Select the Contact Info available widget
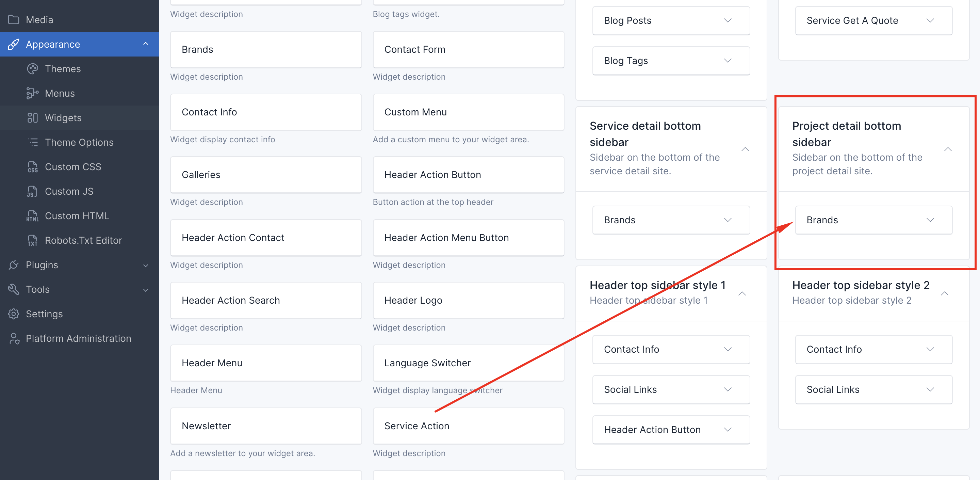The width and height of the screenshot is (980, 480). coord(266,112)
